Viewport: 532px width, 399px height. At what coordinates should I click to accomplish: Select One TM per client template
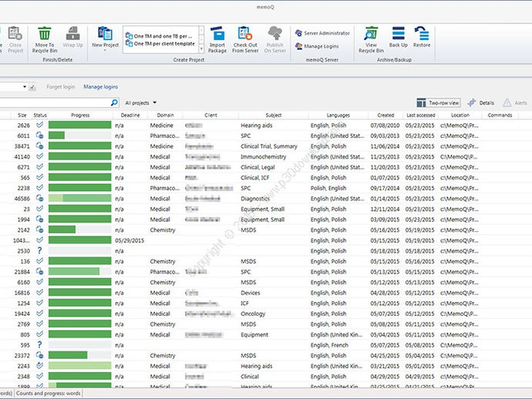click(x=160, y=44)
